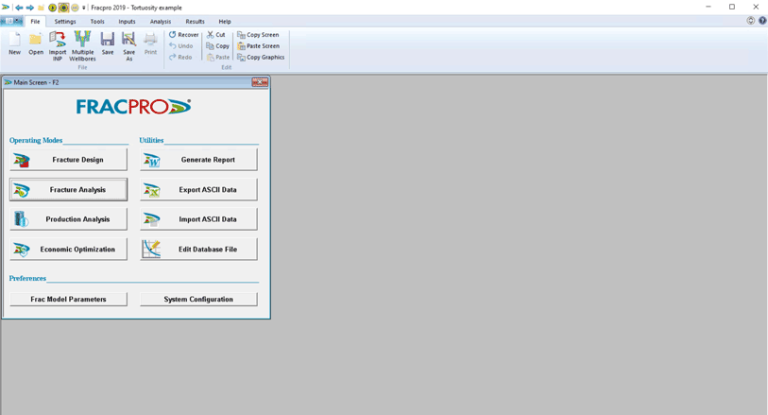Open the blue application menu button
Viewport: 768px width, 415px height.
pos(12,21)
